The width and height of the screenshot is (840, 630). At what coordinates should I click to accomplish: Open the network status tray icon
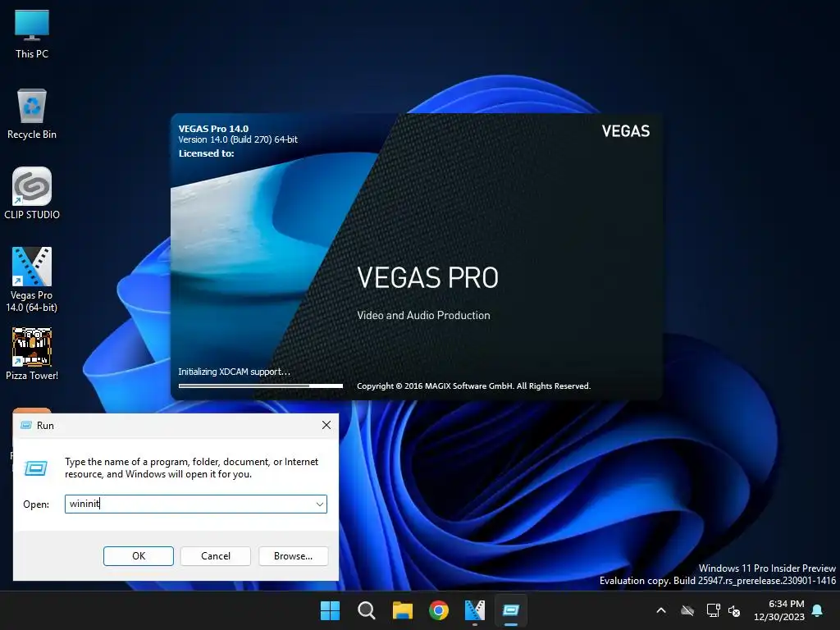click(713, 610)
